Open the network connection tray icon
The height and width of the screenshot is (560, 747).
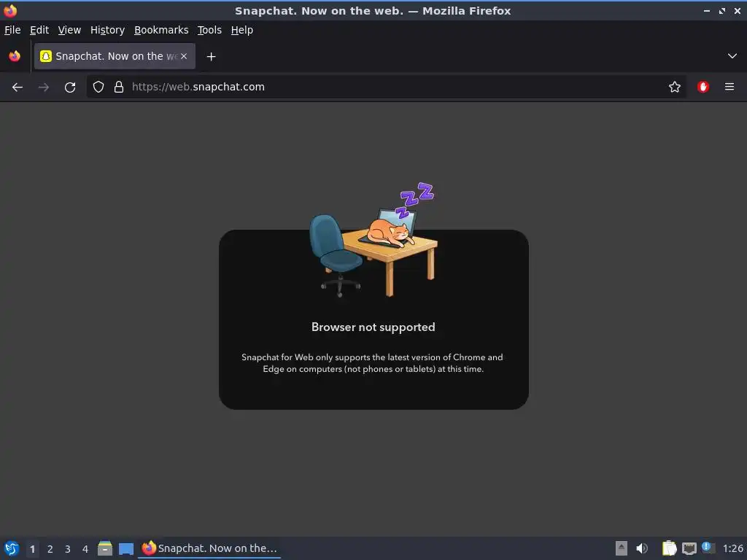point(689,549)
